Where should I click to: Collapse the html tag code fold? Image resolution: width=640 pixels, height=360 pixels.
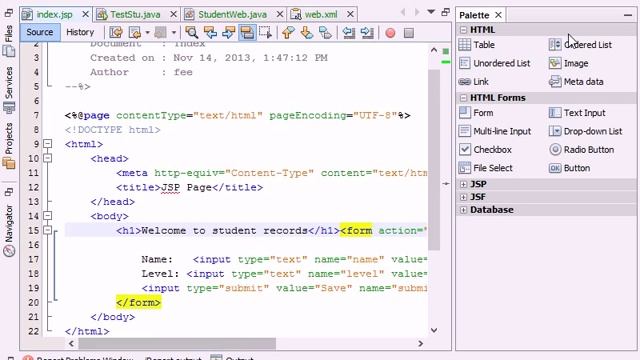[48, 144]
